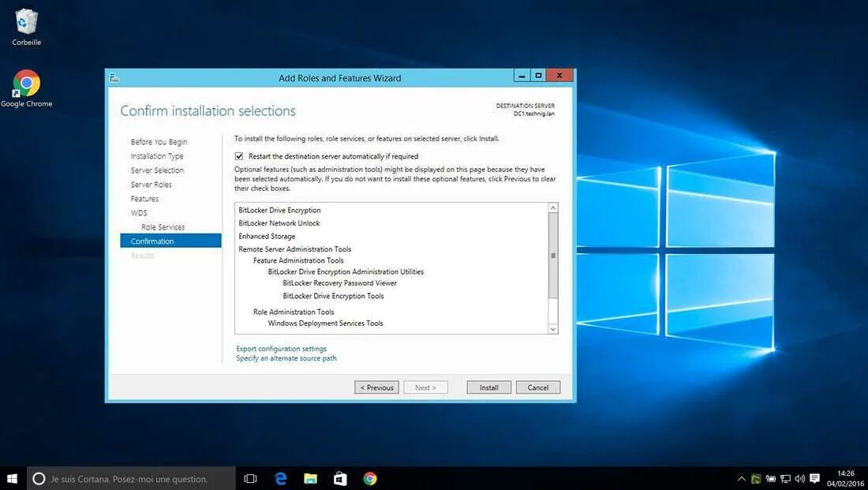
Task: Open the volume control in system tray
Action: pyautogui.click(x=799, y=478)
